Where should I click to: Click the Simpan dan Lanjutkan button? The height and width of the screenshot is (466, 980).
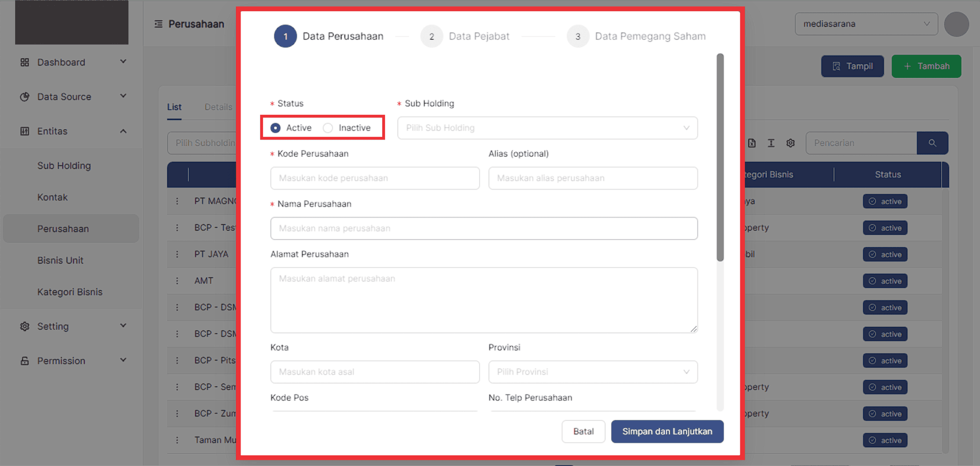click(667, 431)
